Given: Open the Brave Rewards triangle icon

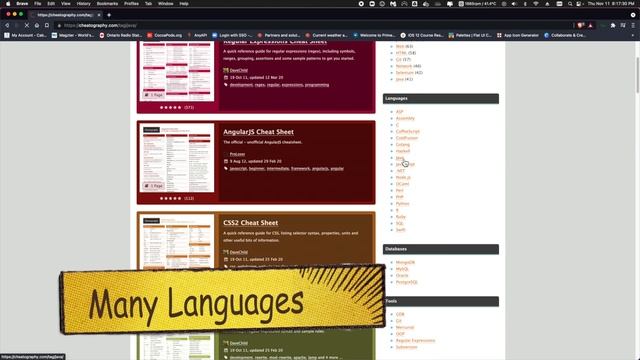Looking at the screenshot, I should tap(590, 25).
